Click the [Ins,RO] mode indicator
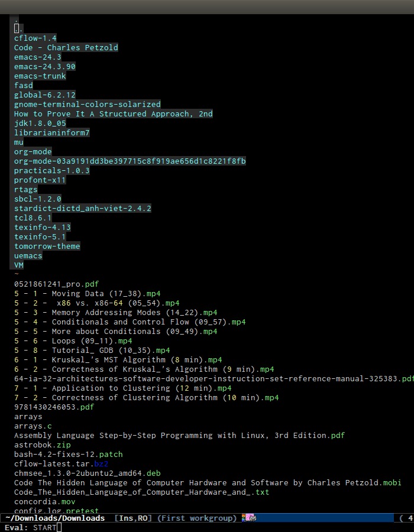Viewport: 414px width, 532px height. (x=133, y=518)
